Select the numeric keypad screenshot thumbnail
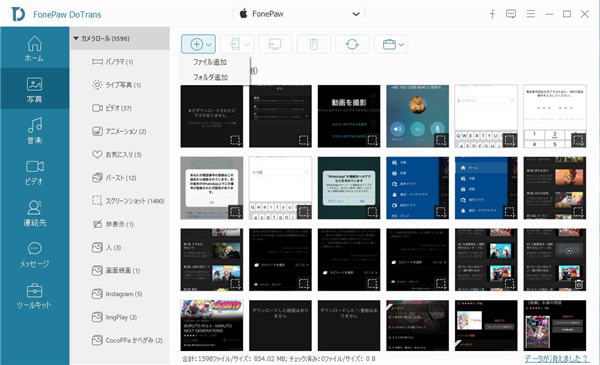This screenshot has width=600, height=365. click(555, 116)
